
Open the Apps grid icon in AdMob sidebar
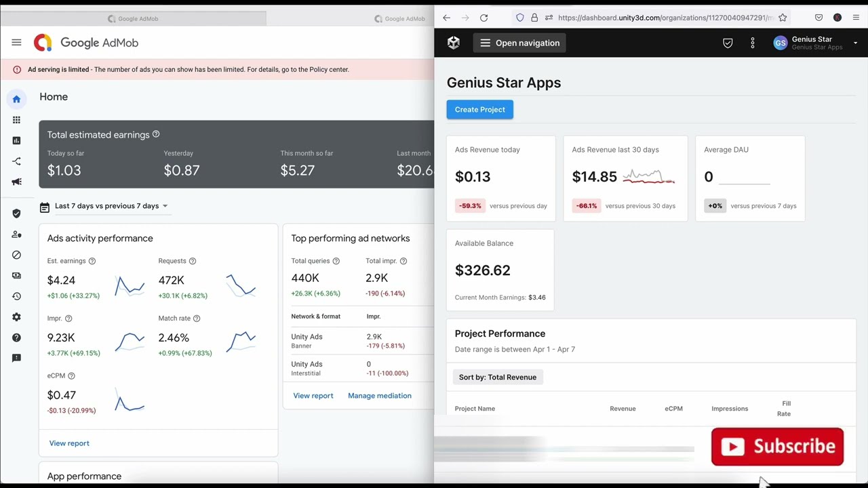tap(16, 120)
